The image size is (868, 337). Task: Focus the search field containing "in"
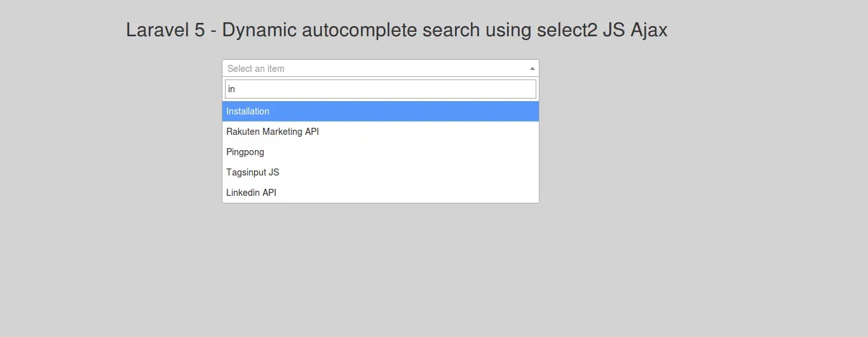click(380, 89)
